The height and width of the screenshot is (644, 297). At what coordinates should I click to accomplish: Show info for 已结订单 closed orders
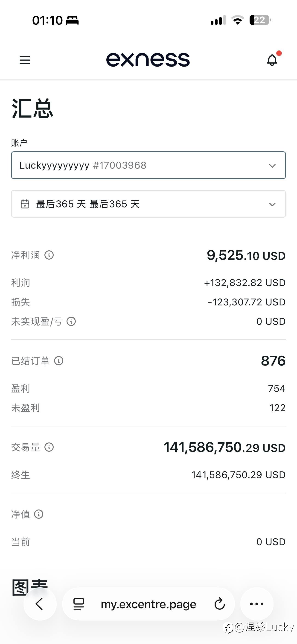pos(59,361)
